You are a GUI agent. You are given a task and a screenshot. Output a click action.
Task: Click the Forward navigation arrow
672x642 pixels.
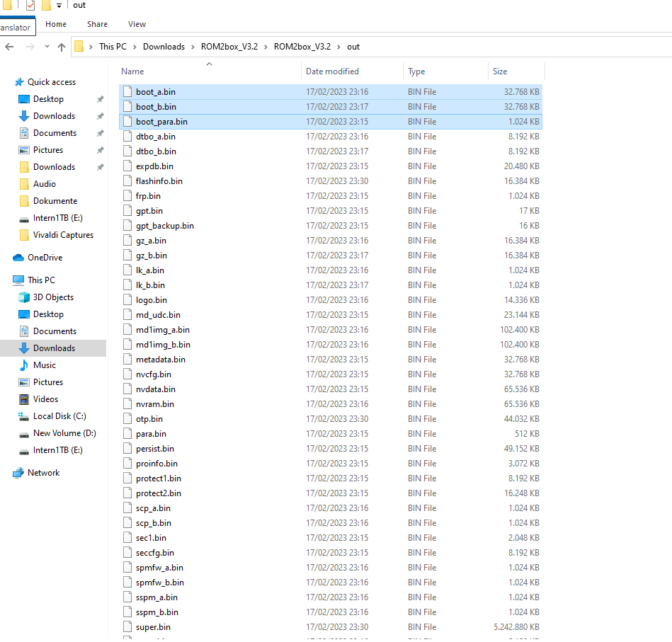[x=30, y=47]
